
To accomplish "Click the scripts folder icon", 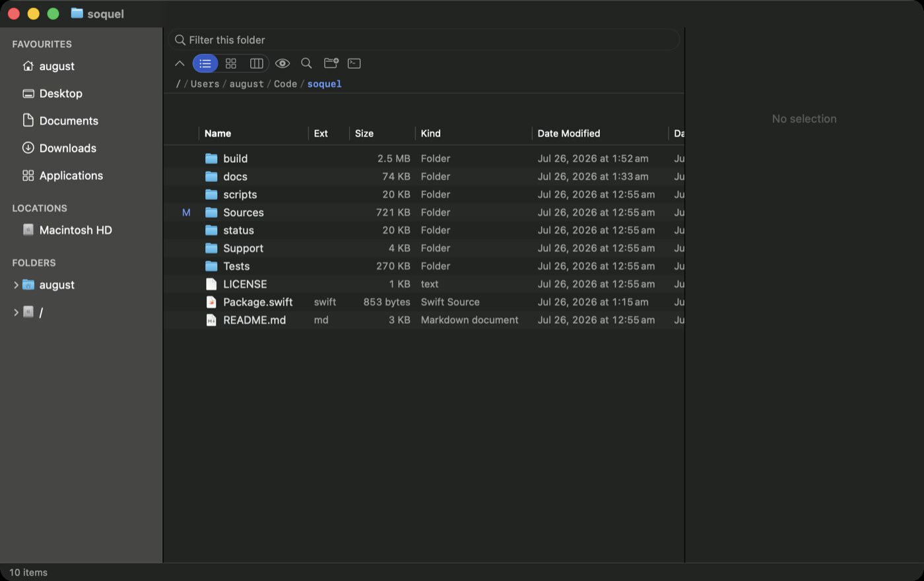I will [x=211, y=194].
